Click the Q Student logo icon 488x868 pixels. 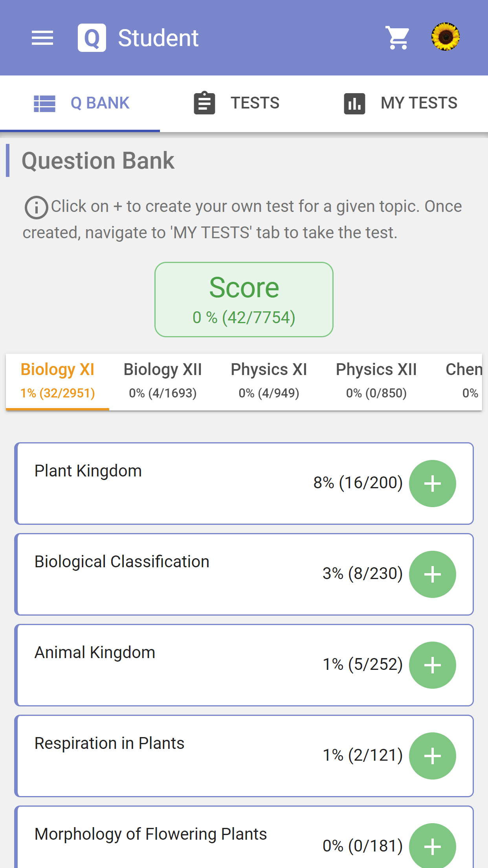(92, 38)
